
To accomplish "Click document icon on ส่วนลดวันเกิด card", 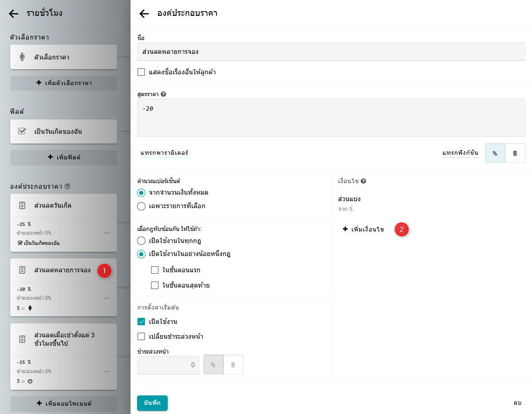I will pos(22,205).
